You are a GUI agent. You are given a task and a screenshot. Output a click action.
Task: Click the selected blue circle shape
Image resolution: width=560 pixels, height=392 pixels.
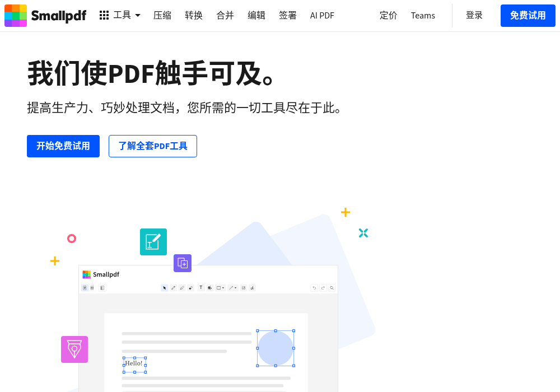(276, 348)
